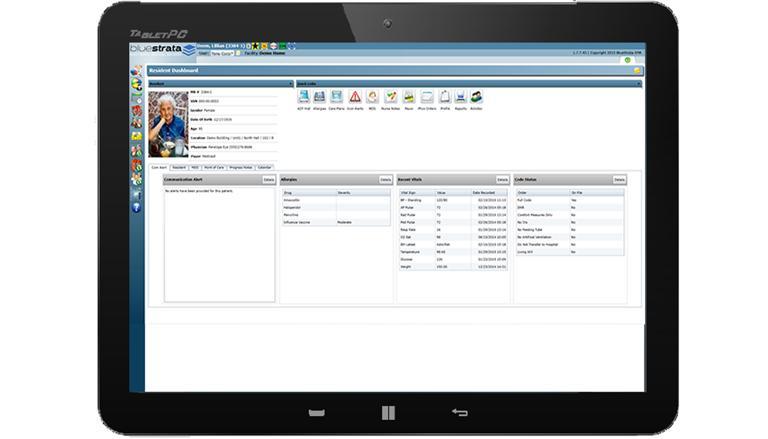Switch to the MDS tab

click(195, 168)
